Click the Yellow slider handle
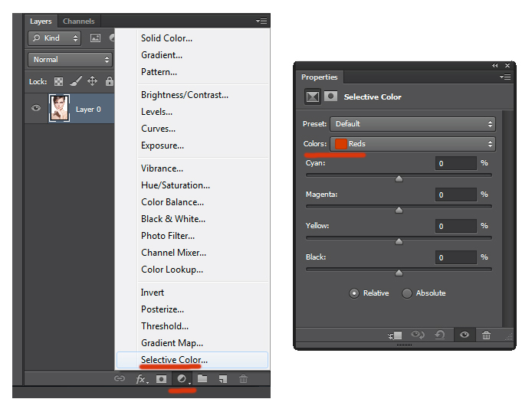 tap(399, 241)
